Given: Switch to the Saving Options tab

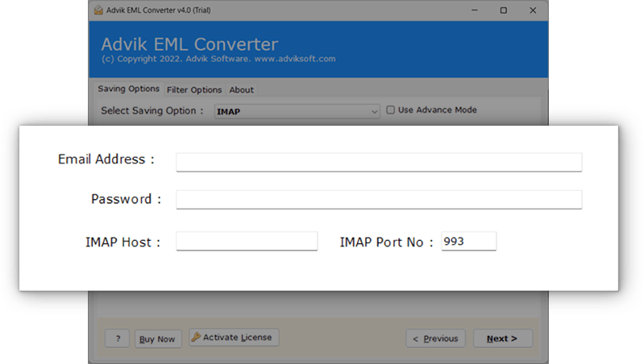Looking at the screenshot, I should click(128, 89).
